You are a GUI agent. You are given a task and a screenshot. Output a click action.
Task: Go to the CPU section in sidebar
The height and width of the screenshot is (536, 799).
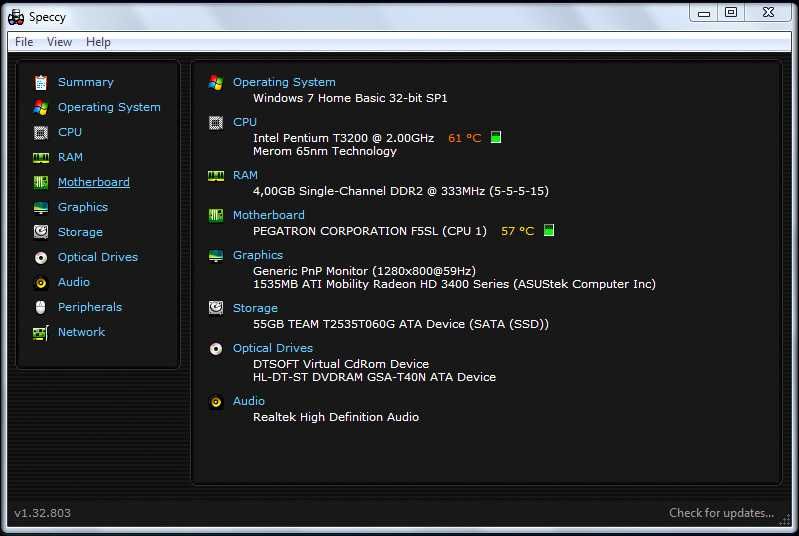[70, 132]
